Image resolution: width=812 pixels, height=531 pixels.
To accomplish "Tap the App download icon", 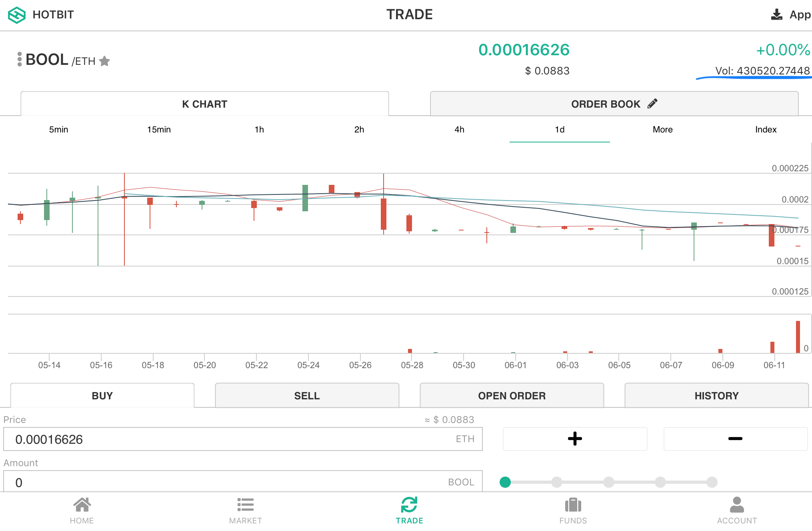I will coord(776,15).
